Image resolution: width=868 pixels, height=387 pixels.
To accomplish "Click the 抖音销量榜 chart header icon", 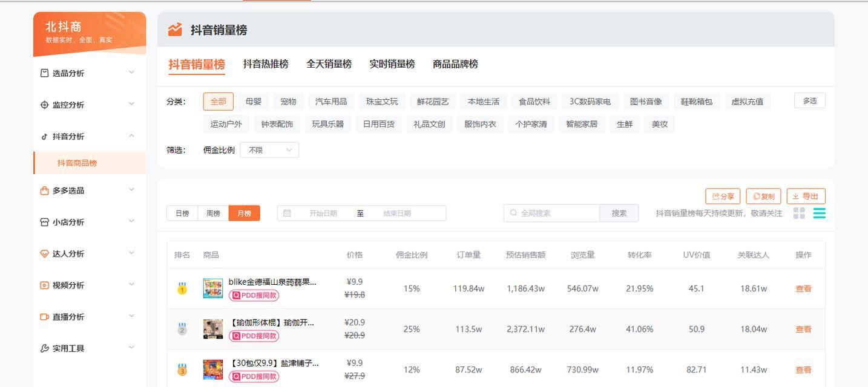I will tap(175, 30).
